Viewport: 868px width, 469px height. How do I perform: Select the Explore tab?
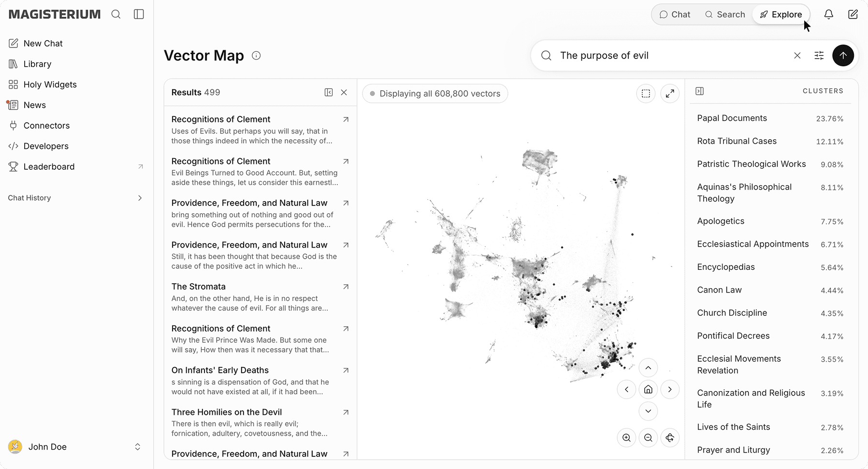(781, 15)
